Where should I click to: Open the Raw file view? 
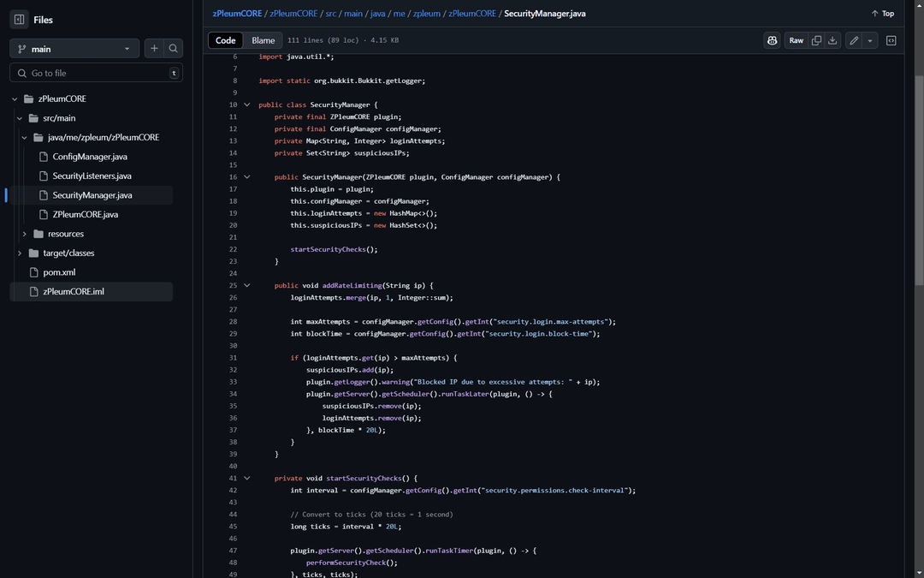[797, 40]
